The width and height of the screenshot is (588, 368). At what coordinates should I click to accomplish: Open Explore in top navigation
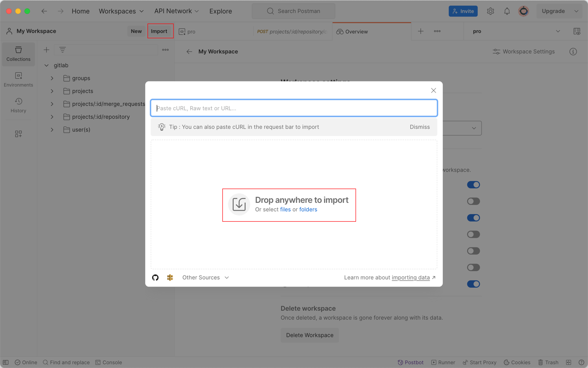point(220,11)
